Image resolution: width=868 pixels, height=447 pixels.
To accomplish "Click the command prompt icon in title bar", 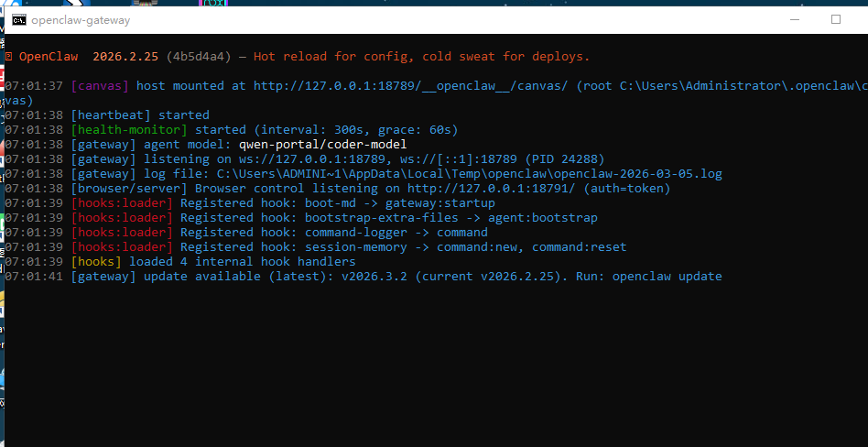I will (x=18, y=19).
